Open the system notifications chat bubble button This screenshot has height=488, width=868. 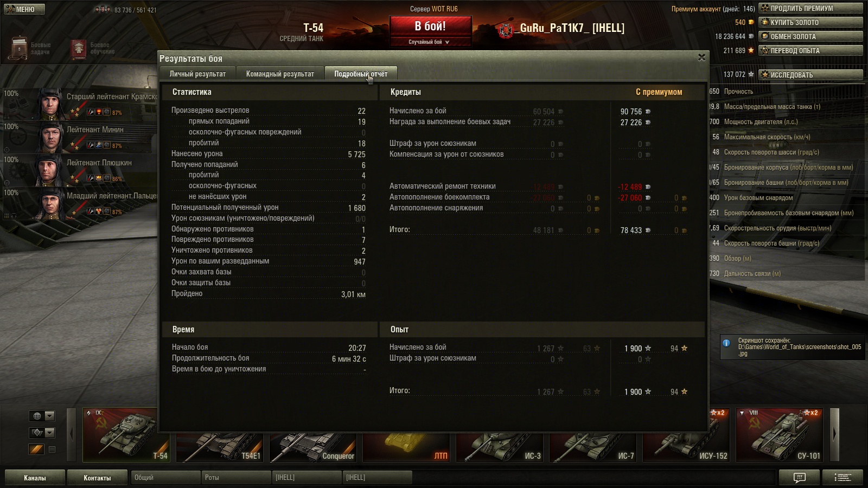tap(800, 478)
